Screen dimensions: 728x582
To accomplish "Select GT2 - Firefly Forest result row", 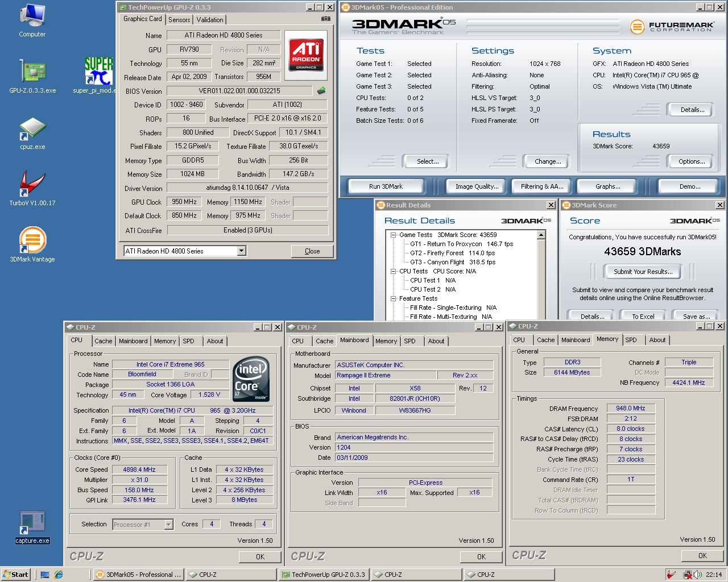I will click(x=452, y=253).
